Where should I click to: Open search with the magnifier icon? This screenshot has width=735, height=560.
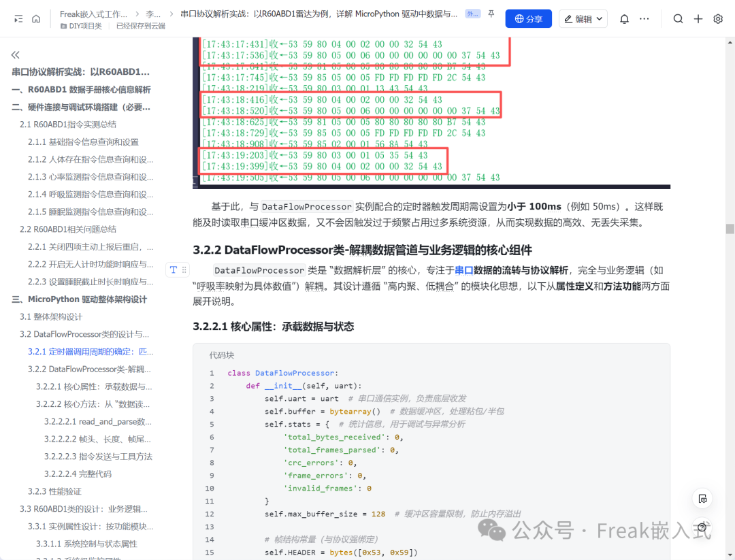point(678,19)
